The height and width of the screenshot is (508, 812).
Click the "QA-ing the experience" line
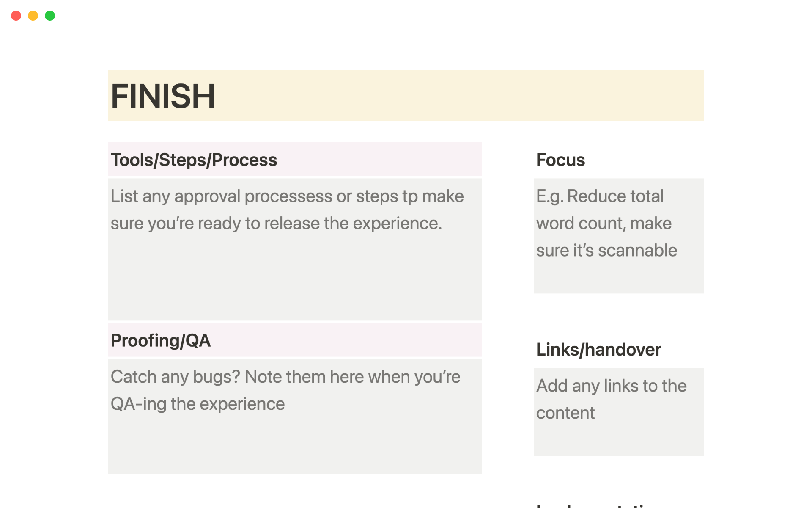click(x=198, y=404)
